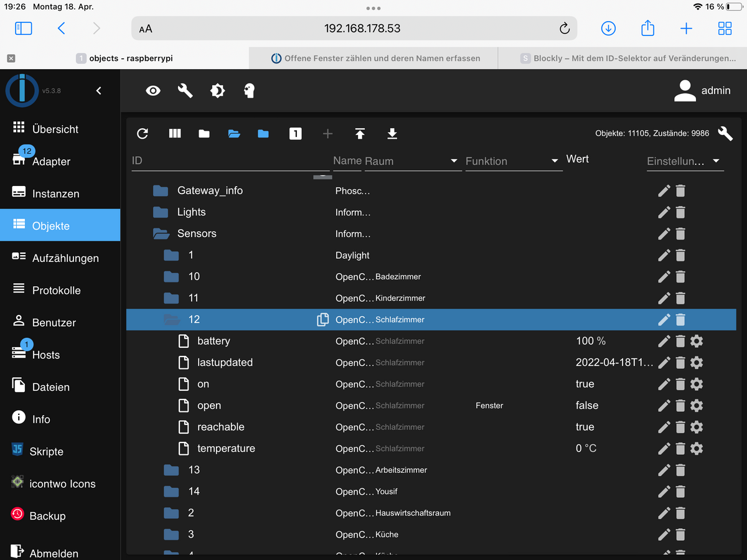Screen dimensions: 747x560
Task: Collapse the Sensors folder
Action: [x=161, y=234]
